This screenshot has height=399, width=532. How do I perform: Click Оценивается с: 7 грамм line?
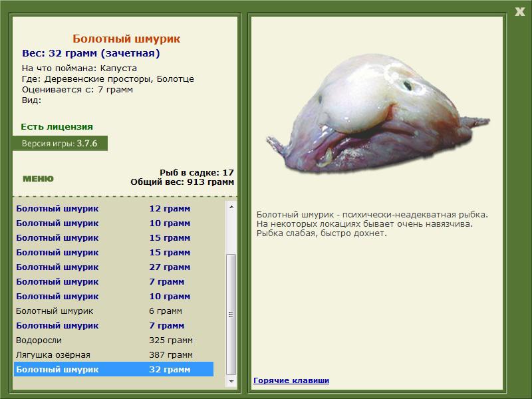pyautogui.click(x=77, y=90)
